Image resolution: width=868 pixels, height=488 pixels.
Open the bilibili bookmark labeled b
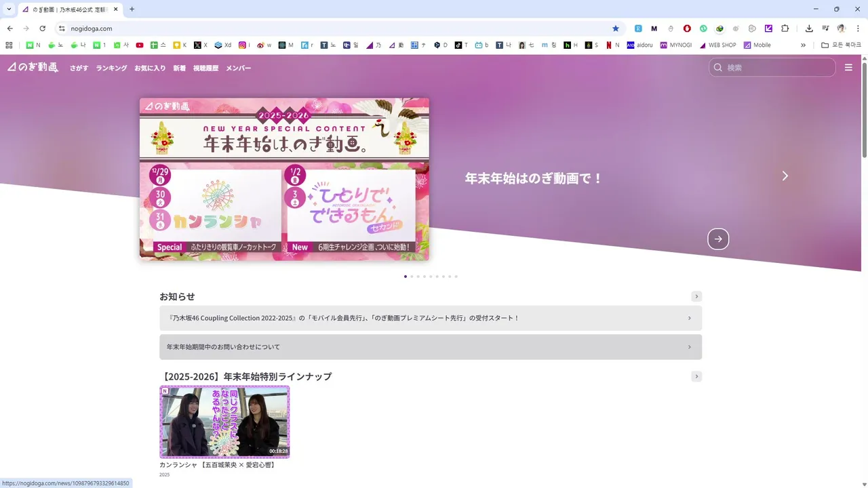[x=482, y=45]
